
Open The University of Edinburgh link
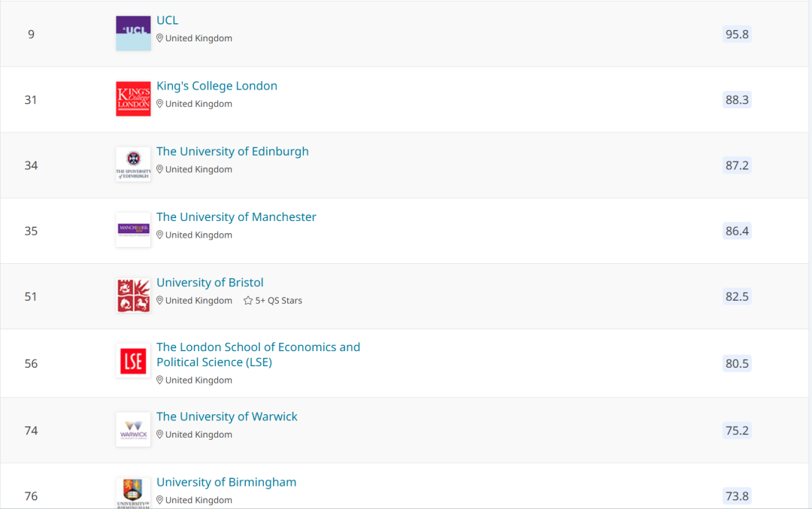pos(232,151)
